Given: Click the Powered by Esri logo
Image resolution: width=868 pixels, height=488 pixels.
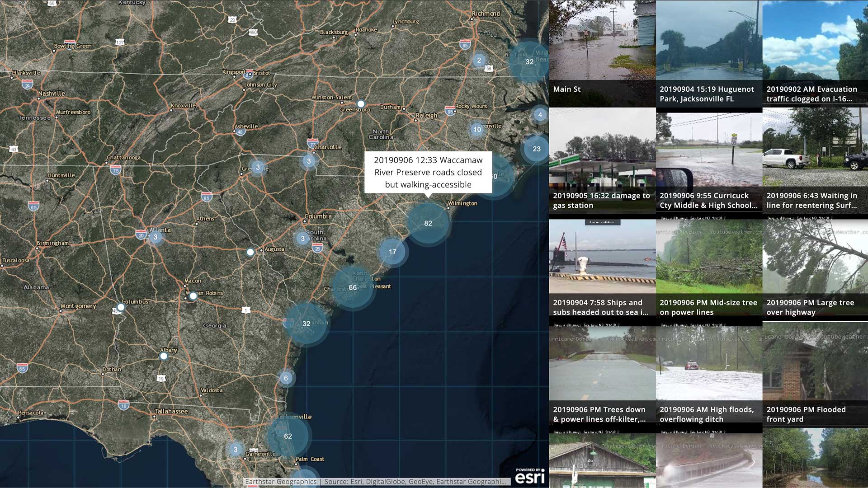Looking at the screenshot, I should (530, 476).
